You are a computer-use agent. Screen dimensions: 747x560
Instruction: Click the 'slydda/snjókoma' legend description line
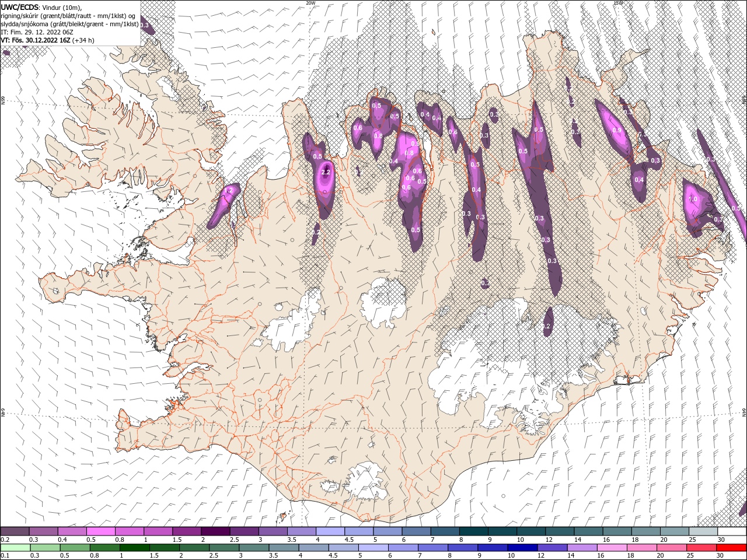click(70, 24)
